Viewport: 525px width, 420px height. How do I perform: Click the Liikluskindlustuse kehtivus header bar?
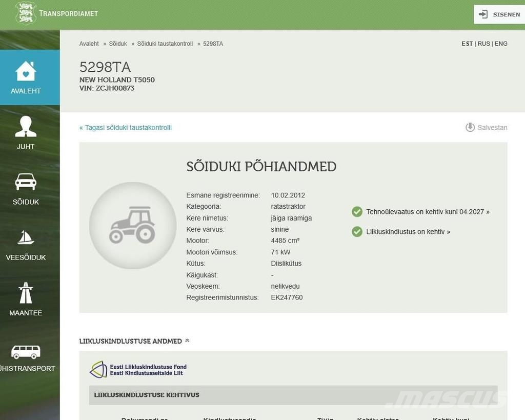pos(293,395)
